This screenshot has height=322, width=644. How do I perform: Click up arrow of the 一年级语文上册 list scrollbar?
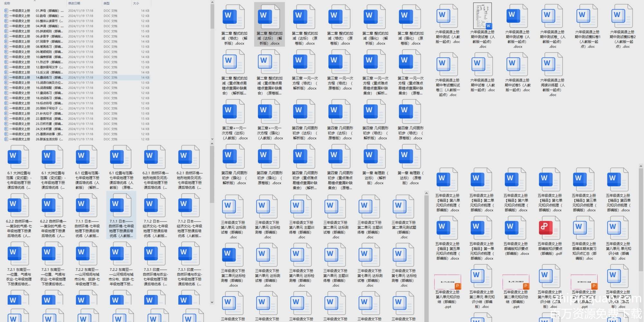tap(212, 3)
